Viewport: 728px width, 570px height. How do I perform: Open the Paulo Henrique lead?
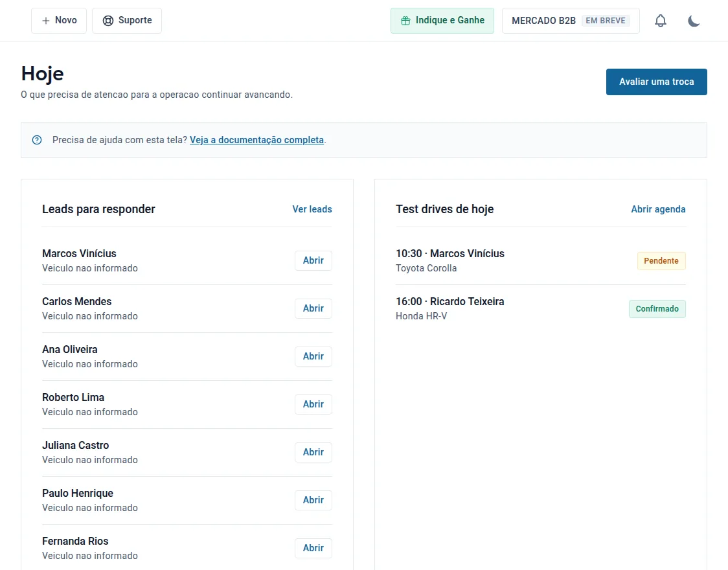(313, 500)
